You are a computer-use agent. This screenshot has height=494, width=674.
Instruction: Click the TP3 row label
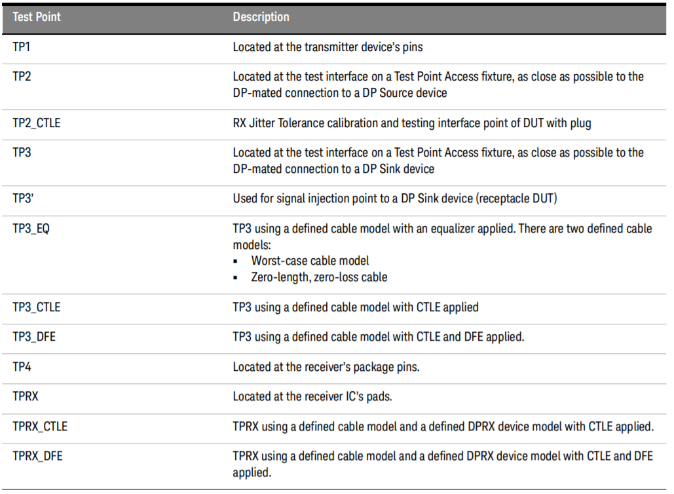pos(22,152)
